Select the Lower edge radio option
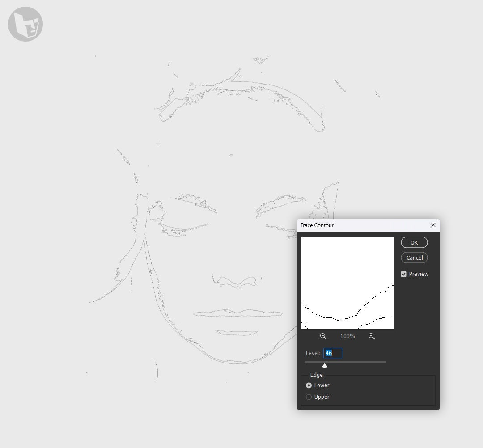The height and width of the screenshot is (448, 483). [309, 385]
